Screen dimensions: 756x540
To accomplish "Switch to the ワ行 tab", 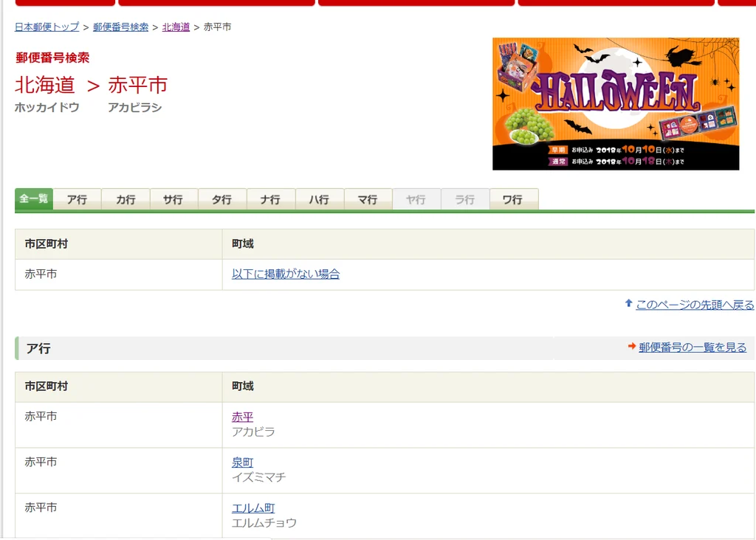I will (513, 199).
